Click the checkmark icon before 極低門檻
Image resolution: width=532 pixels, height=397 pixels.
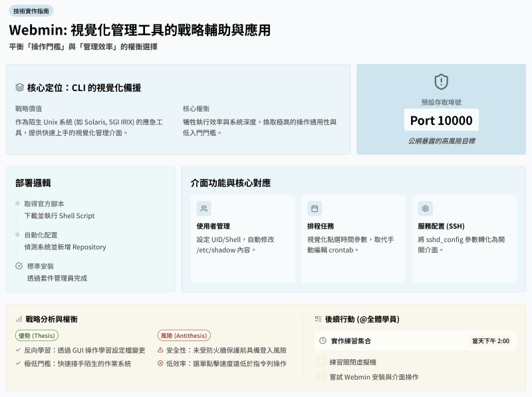click(19, 363)
